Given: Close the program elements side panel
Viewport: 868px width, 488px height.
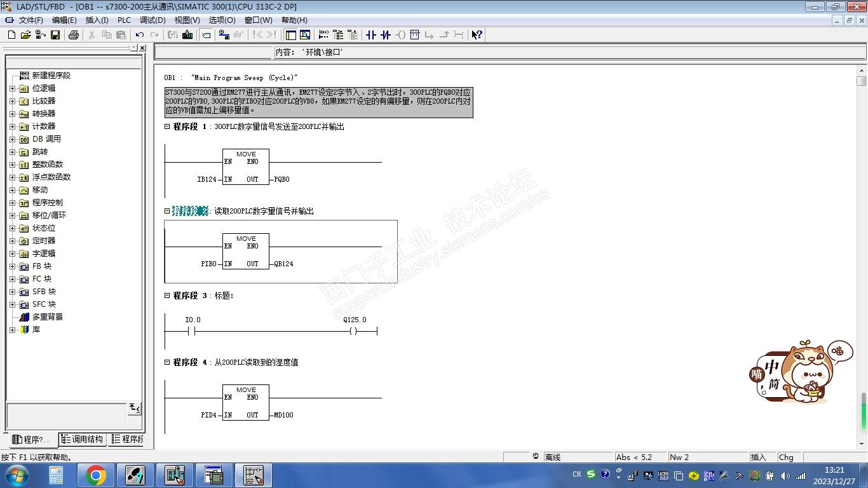Looking at the screenshot, I should [142, 48].
